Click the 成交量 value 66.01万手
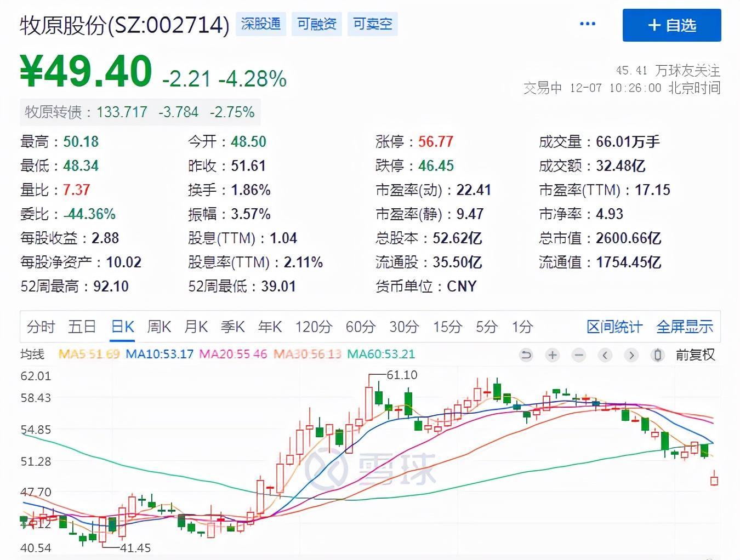Screen dimensions: 740x560 click(x=628, y=142)
